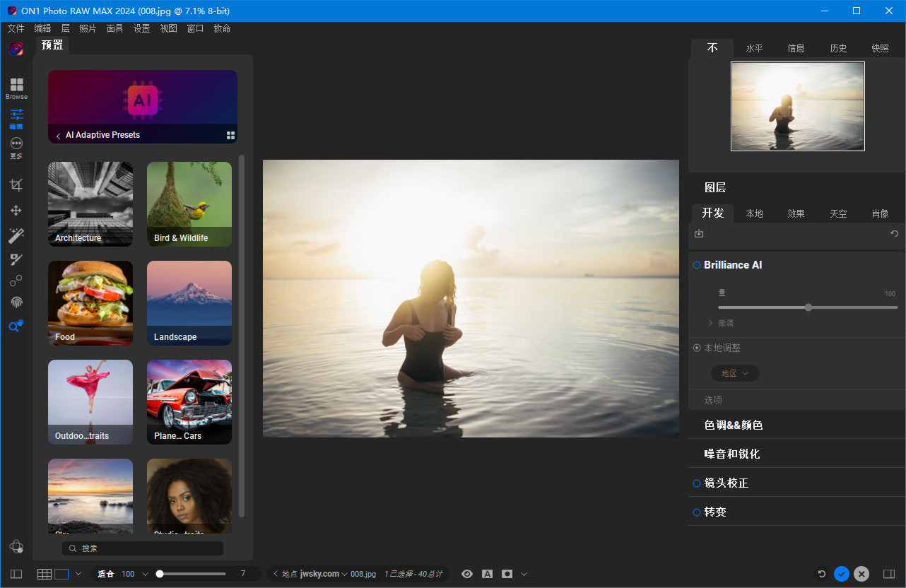Open the 地区 dropdown under 本地调整
Screen dimensions: 906x588
coord(735,372)
